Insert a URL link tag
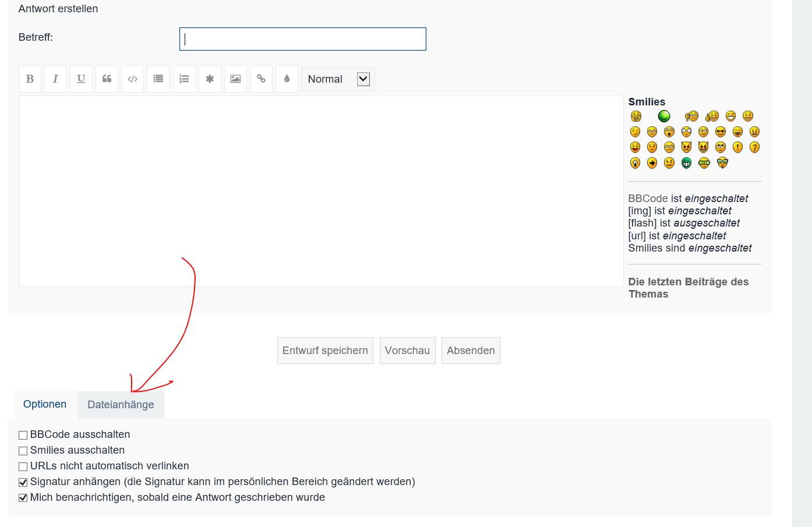Viewport: 812px width, 527px height. click(x=261, y=79)
